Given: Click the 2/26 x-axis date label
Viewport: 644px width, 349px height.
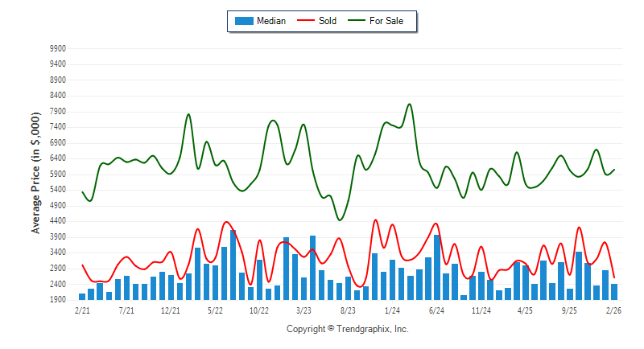Looking at the screenshot, I should (613, 310).
